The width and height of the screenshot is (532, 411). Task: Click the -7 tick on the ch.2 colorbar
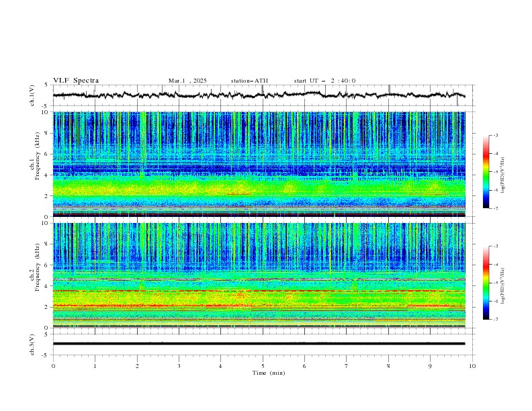[x=495, y=319]
